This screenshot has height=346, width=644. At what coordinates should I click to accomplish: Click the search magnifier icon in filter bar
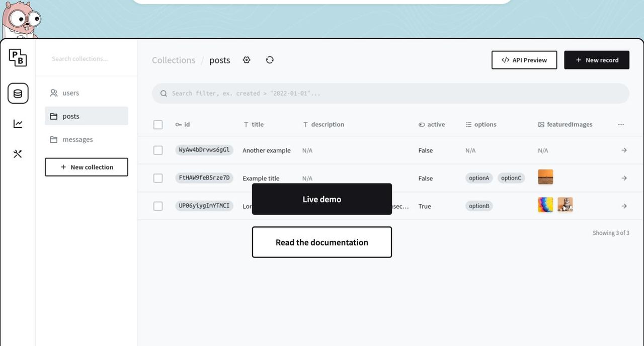pyautogui.click(x=164, y=94)
